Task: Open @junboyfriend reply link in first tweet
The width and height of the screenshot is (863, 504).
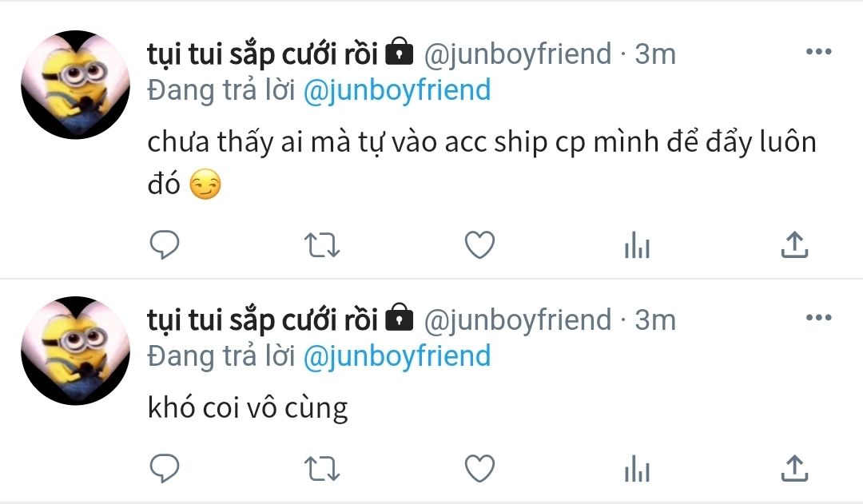Action: click(397, 91)
